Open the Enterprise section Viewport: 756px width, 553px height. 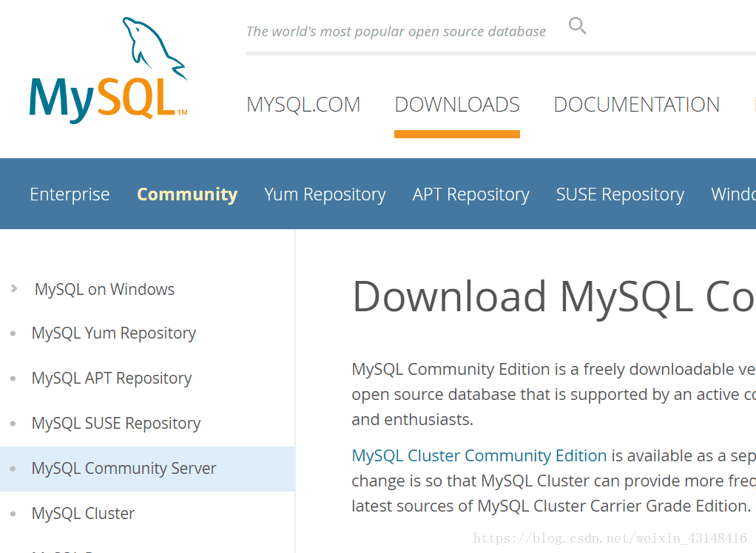click(x=70, y=194)
